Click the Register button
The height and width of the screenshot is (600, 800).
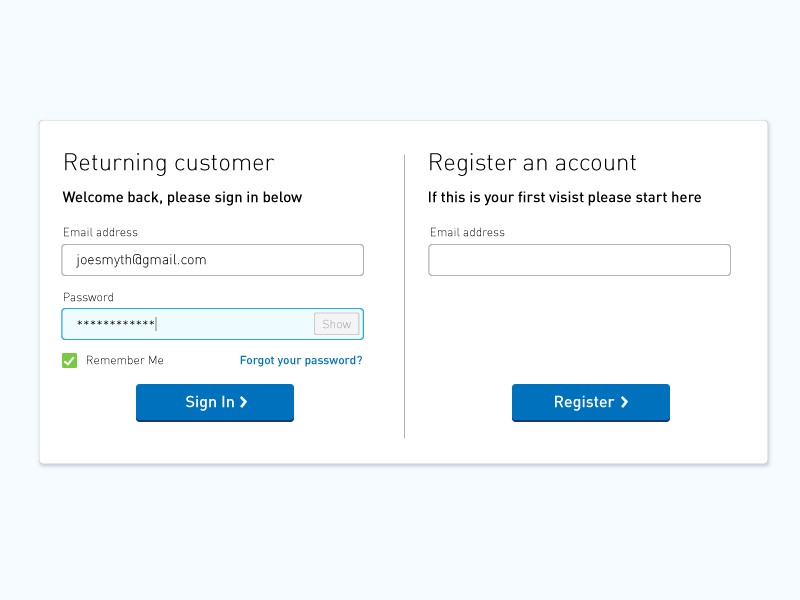[x=591, y=403]
